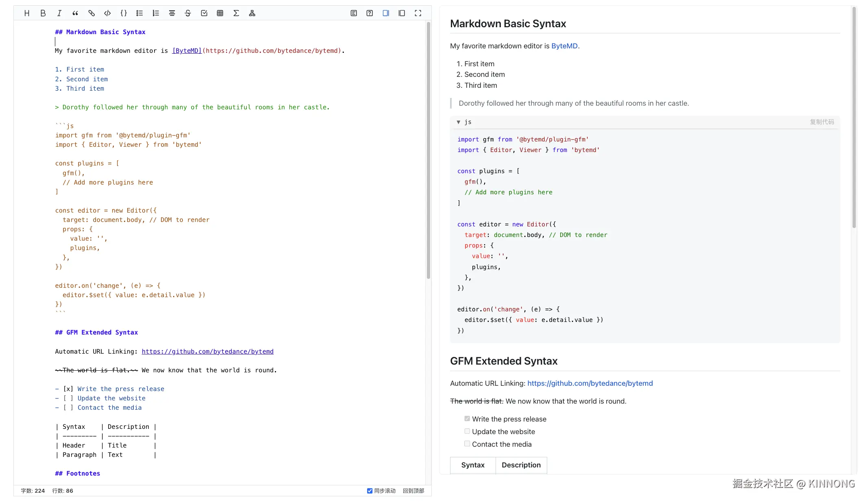This screenshot has width=868, height=502.
Task: Check the 'Update the website' task
Action: pyautogui.click(x=467, y=431)
